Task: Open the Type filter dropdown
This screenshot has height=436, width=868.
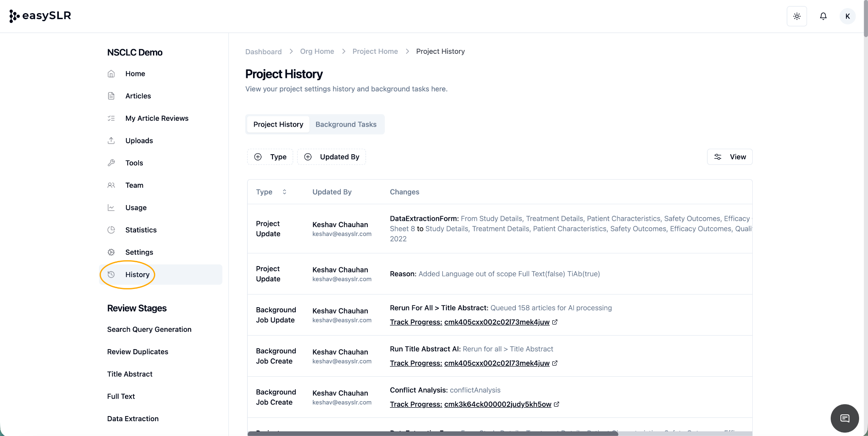Action: point(270,157)
